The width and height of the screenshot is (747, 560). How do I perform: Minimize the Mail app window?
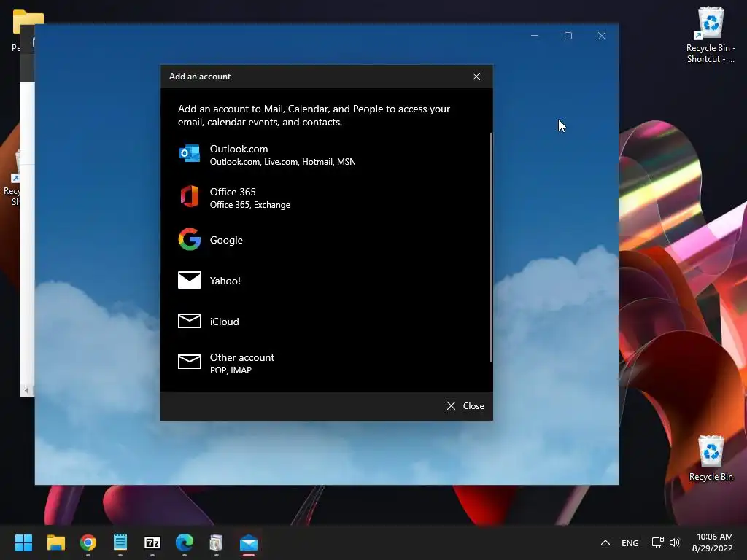(x=535, y=36)
